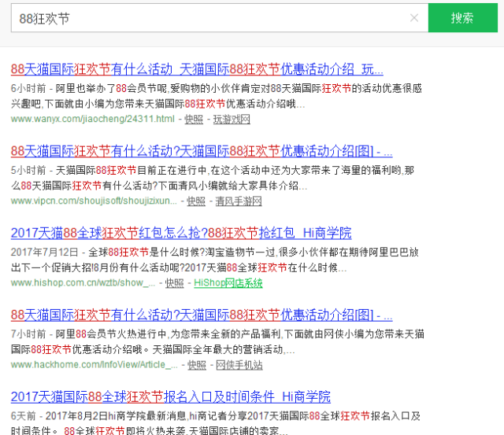Open the hishop.com.cn/wztb/show URL link

coord(83,283)
